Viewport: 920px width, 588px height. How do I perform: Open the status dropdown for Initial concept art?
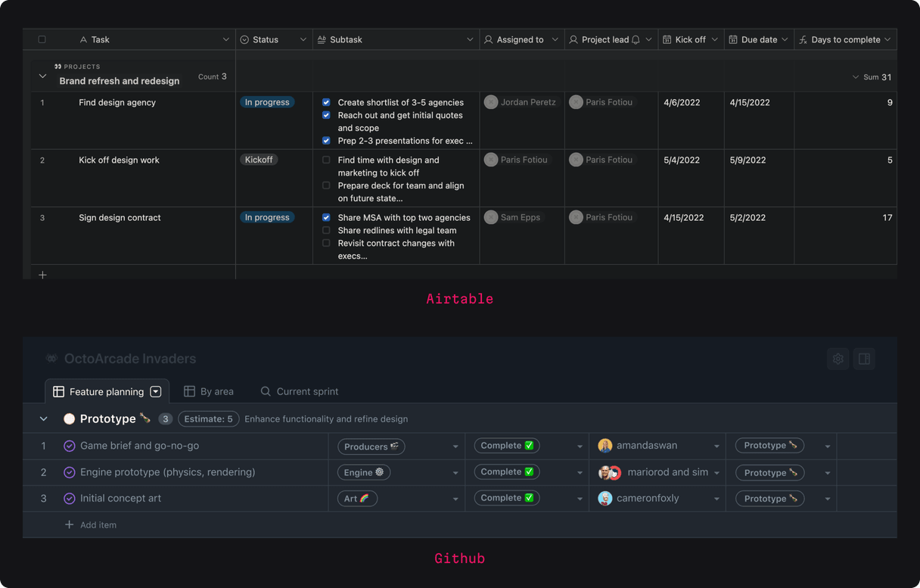[x=580, y=498]
